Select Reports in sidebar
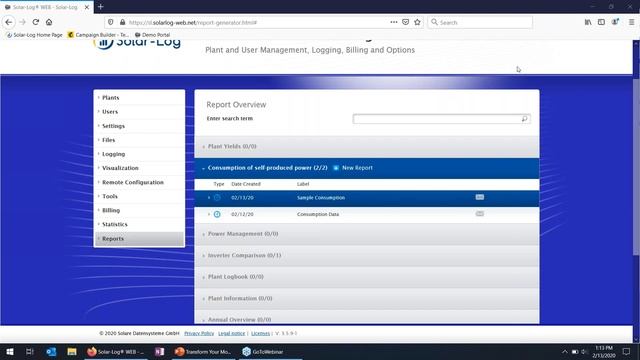The width and height of the screenshot is (640, 360). 139,239
